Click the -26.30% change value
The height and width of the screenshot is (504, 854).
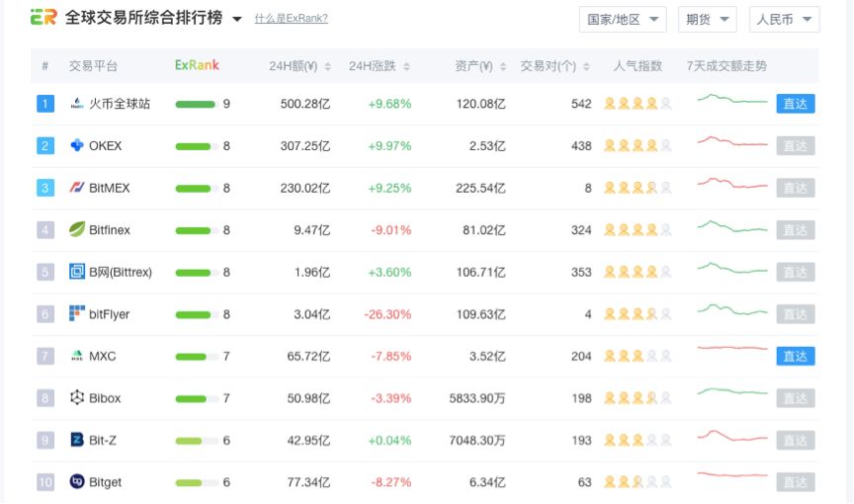387,314
